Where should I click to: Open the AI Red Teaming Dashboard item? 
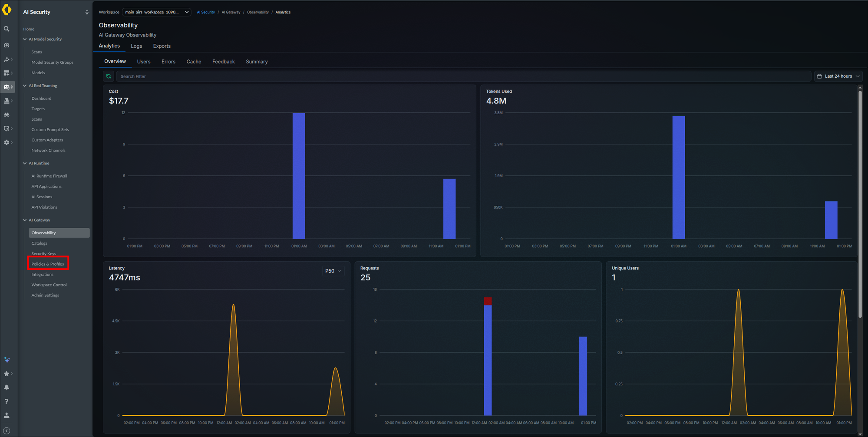(41, 99)
